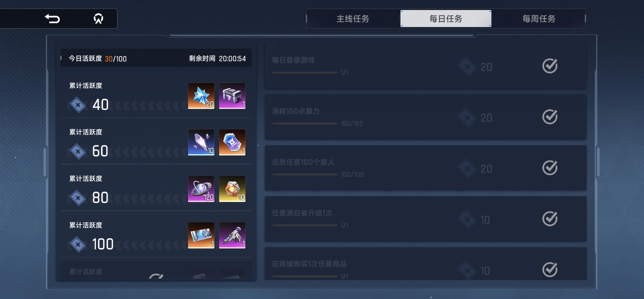
Task: Switch to 每周任务 tab
Action: pyautogui.click(x=539, y=19)
